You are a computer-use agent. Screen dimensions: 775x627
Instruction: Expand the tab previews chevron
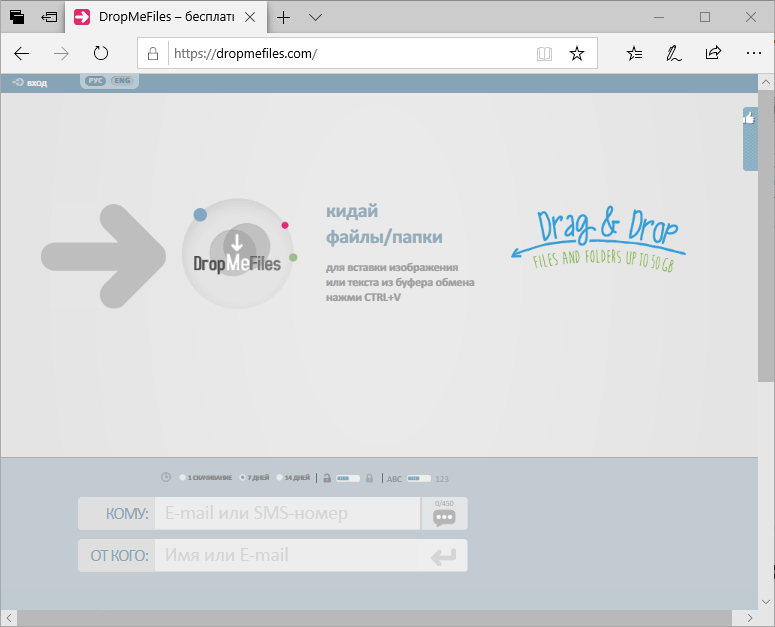point(315,18)
